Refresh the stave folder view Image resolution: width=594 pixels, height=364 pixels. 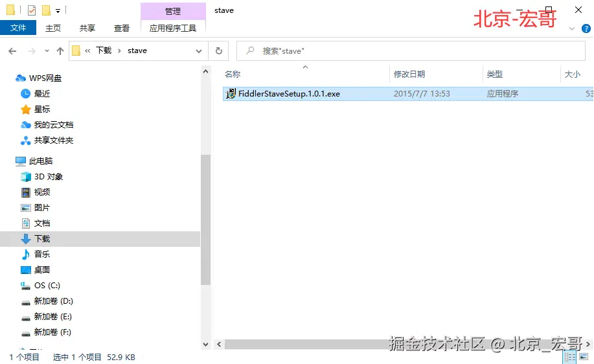coord(218,51)
